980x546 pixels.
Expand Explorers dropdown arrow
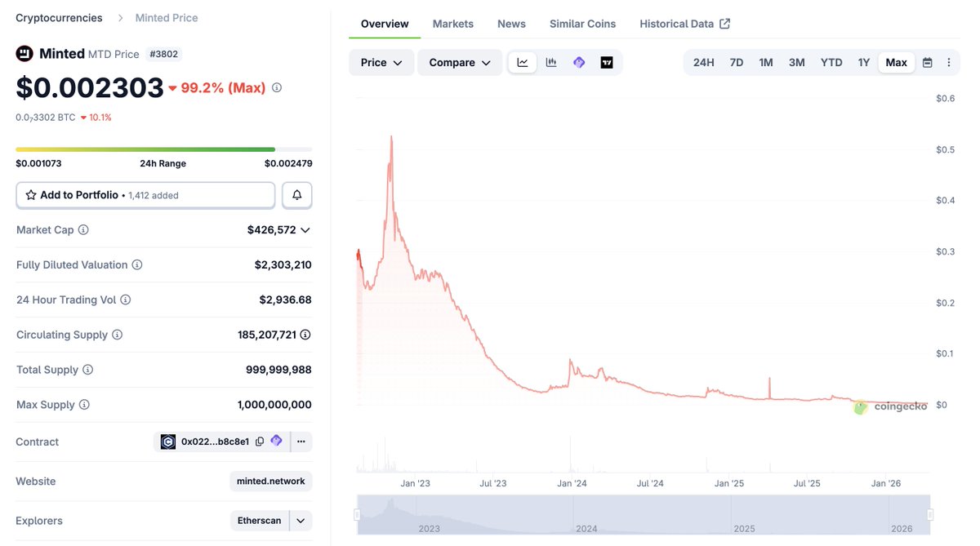[x=301, y=521]
